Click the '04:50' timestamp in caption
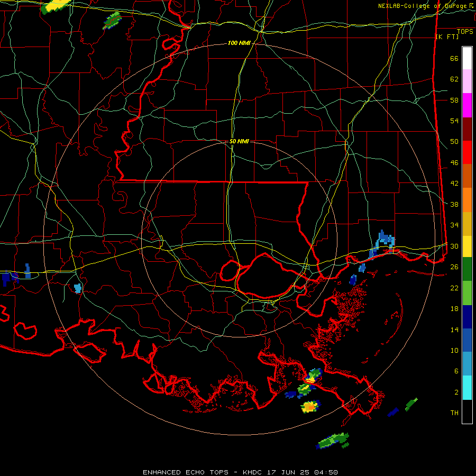The image size is (476, 476). click(326, 472)
